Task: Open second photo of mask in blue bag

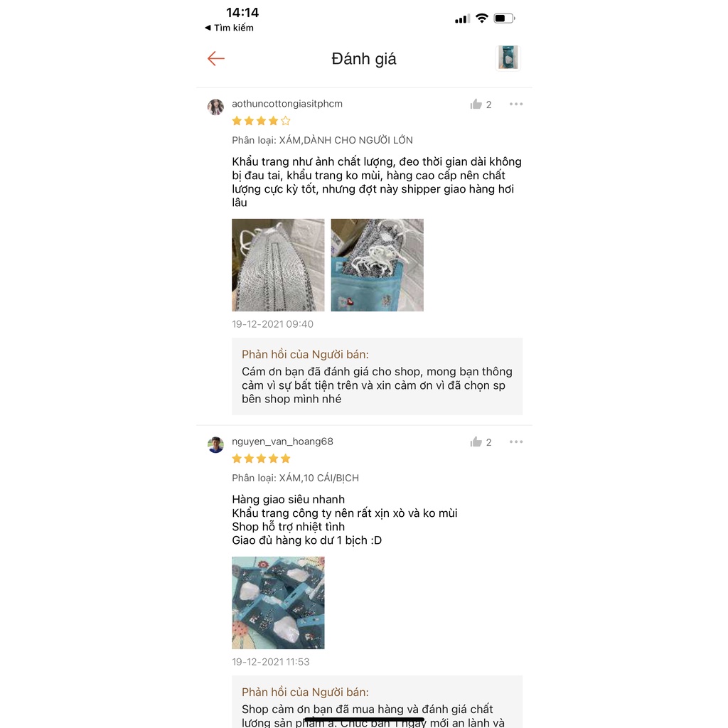Action: pyautogui.click(x=377, y=264)
